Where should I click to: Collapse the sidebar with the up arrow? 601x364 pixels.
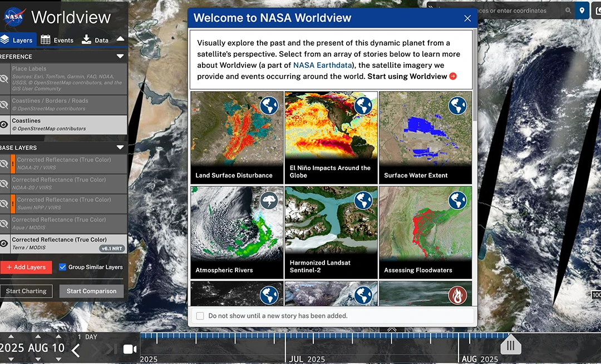[120, 39]
